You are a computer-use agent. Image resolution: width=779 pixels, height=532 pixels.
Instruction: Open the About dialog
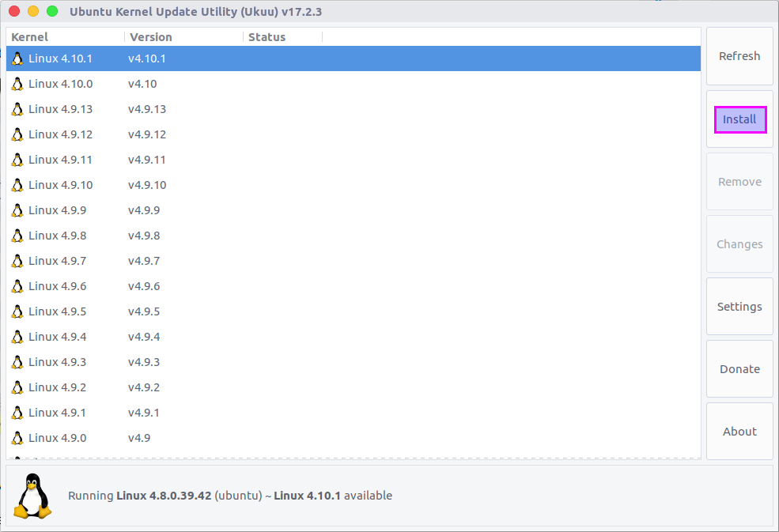[x=739, y=432]
